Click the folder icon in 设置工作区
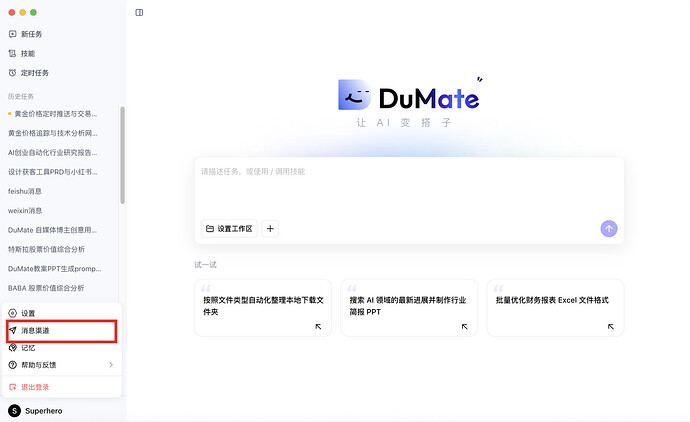The image size is (690, 422). point(210,228)
